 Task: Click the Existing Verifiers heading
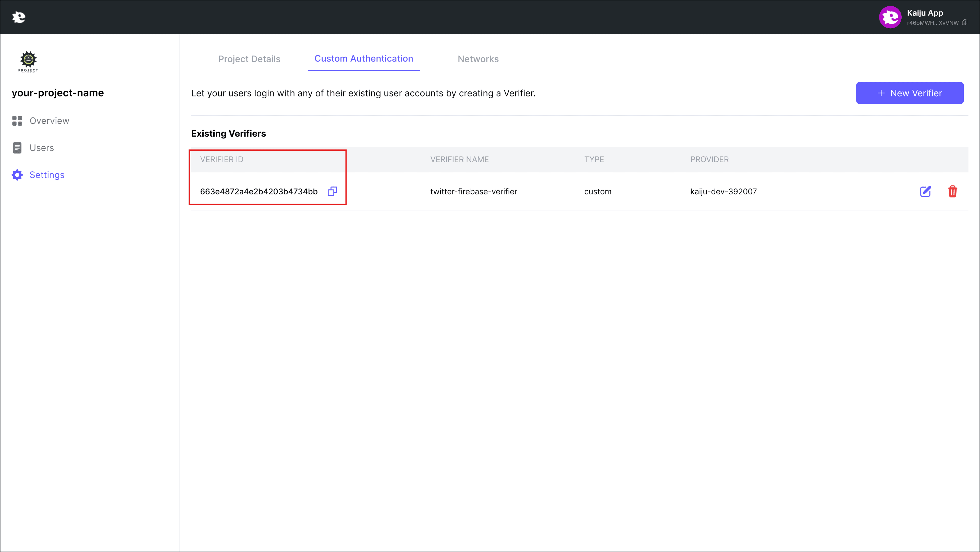pyautogui.click(x=228, y=134)
